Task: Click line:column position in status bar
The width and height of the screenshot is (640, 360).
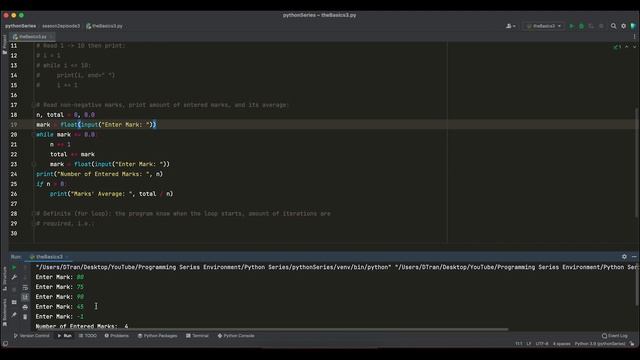Action: [x=518, y=344]
